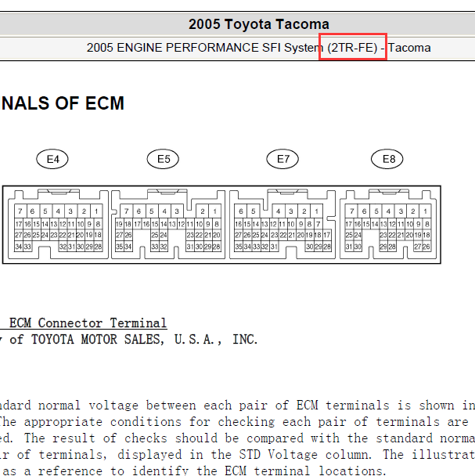475x476 pixels.
Task: Click terminal 19 of the E5 connector
Action: tap(119, 224)
